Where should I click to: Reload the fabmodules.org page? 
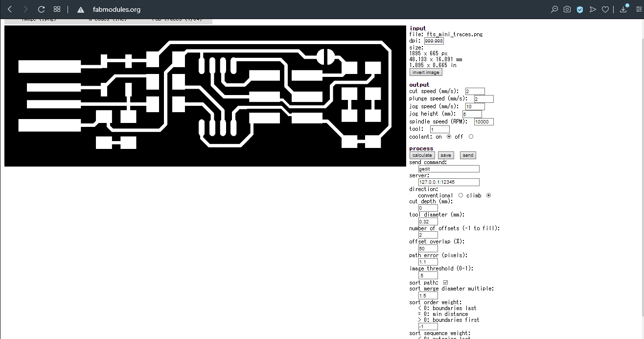click(42, 9)
